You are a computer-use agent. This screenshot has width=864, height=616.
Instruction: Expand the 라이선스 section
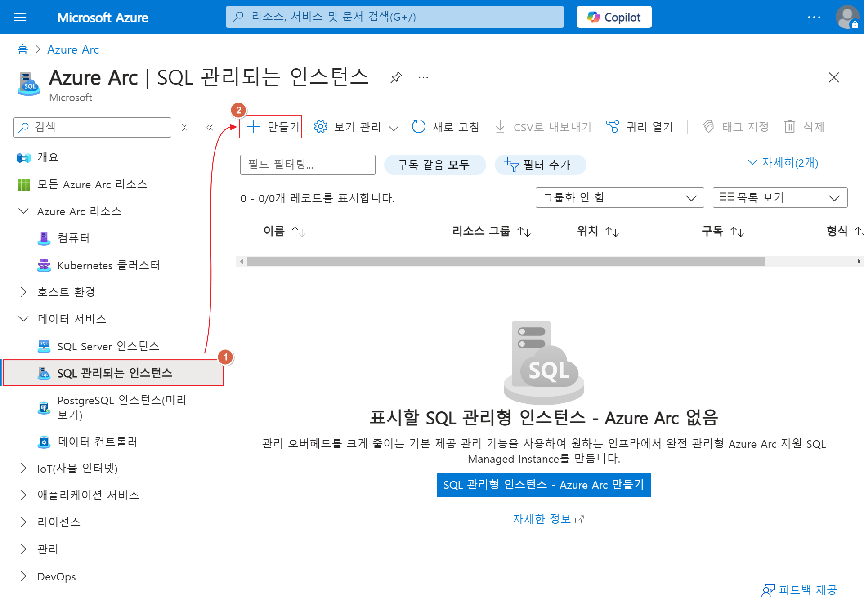pos(23,522)
